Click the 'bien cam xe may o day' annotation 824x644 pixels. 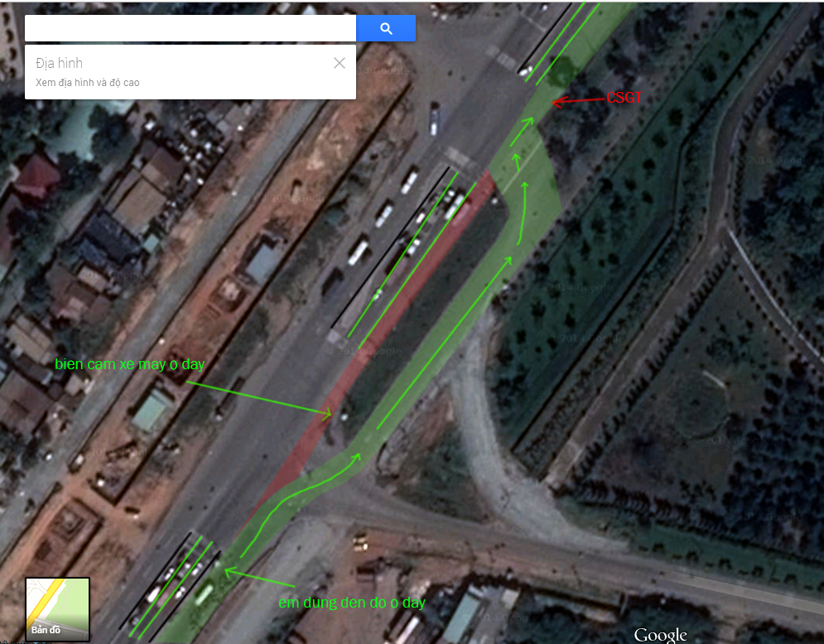click(x=129, y=364)
